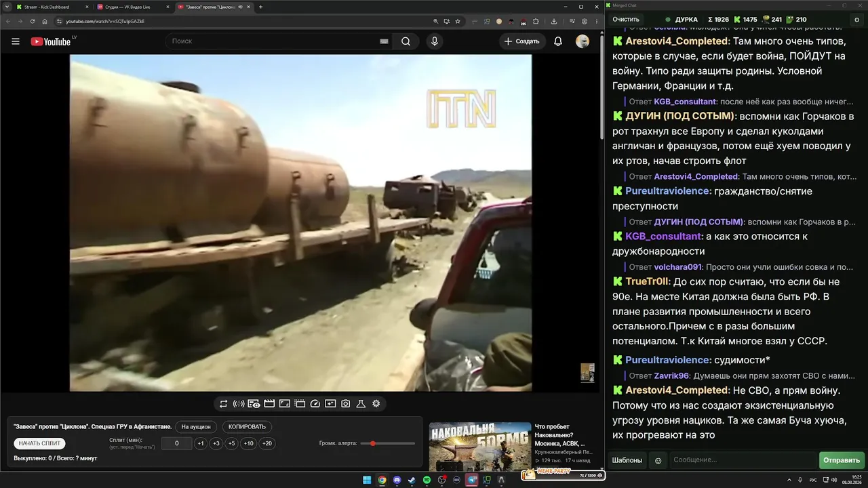Click username KGB_consultant asking about дружбонародности
868x488 pixels.
[663, 237]
